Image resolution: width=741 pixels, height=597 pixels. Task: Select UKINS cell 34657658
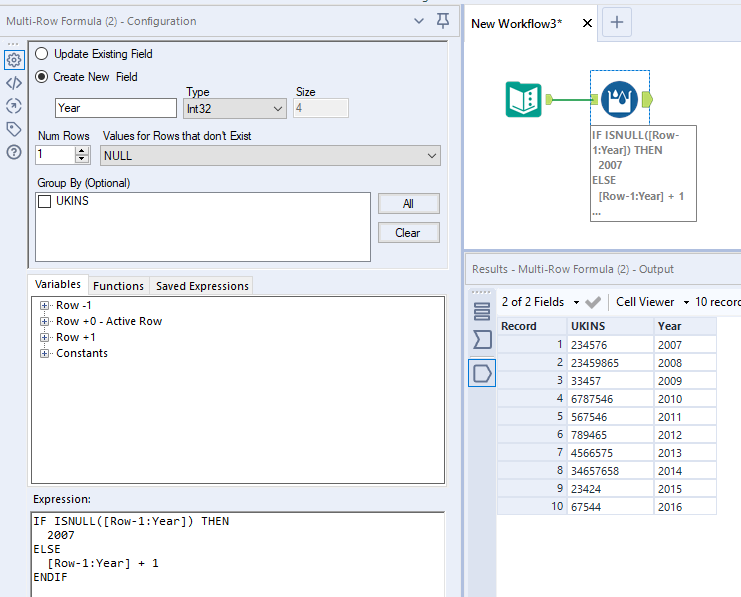tap(610, 471)
